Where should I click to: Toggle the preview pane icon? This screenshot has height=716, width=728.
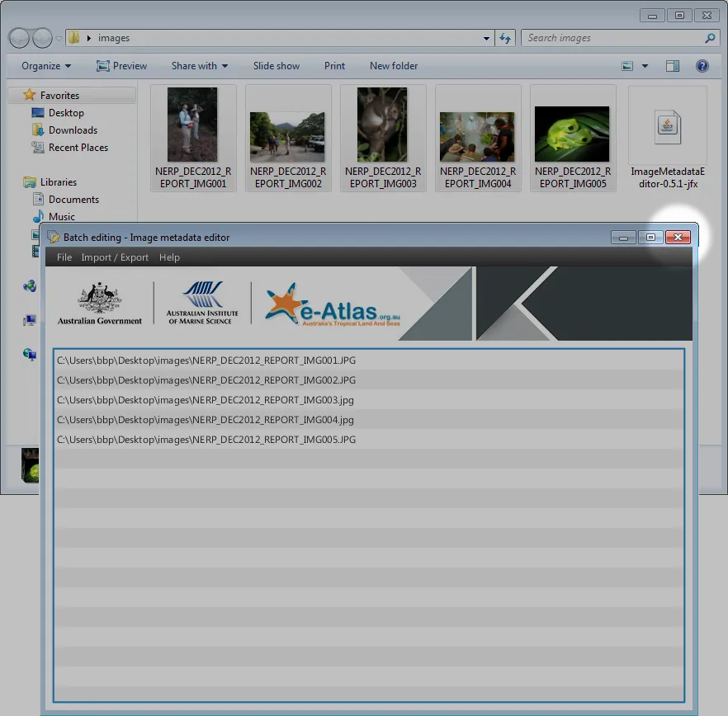tap(672, 66)
